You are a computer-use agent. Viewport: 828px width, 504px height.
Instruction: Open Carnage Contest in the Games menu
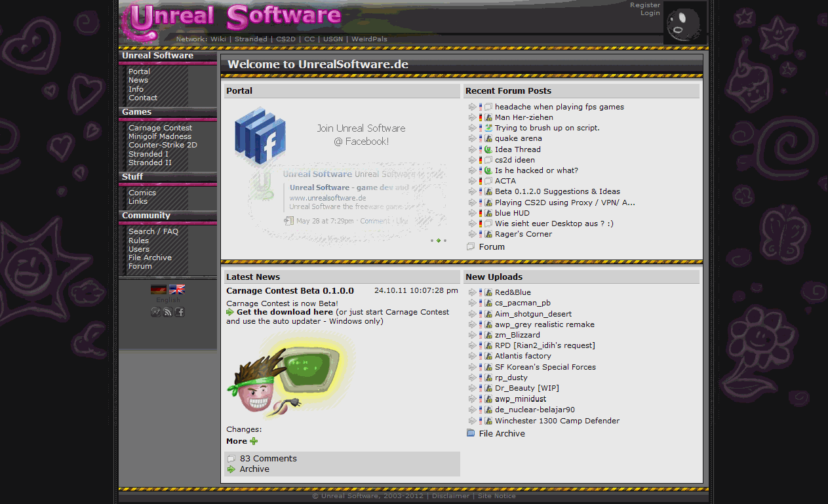point(161,128)
